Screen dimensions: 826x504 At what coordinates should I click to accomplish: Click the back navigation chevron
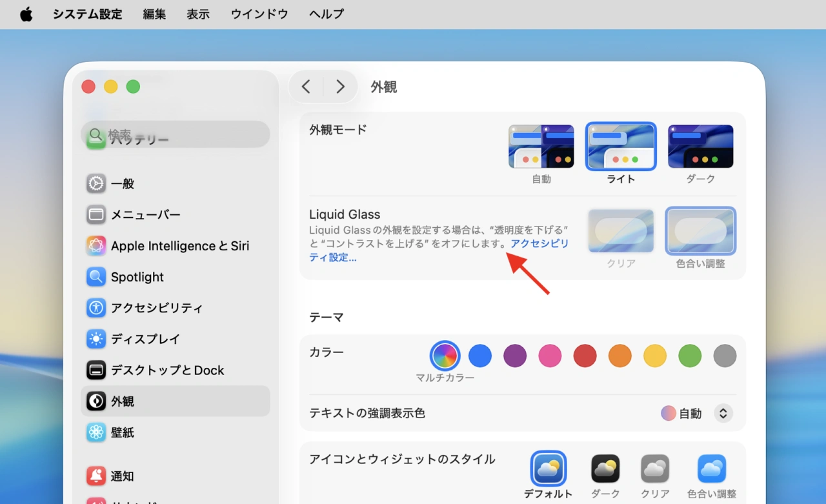coord(305,86)
